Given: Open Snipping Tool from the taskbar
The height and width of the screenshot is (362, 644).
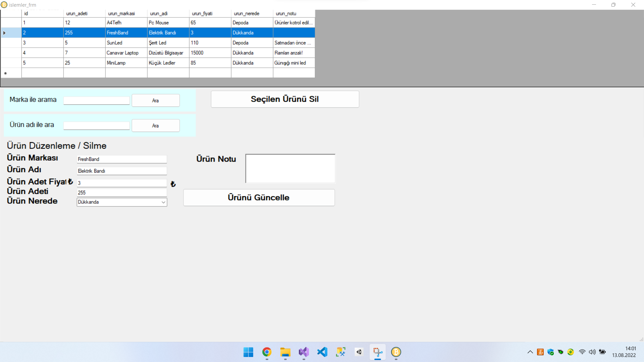Looking at the screenshot, I should [378, 352].
